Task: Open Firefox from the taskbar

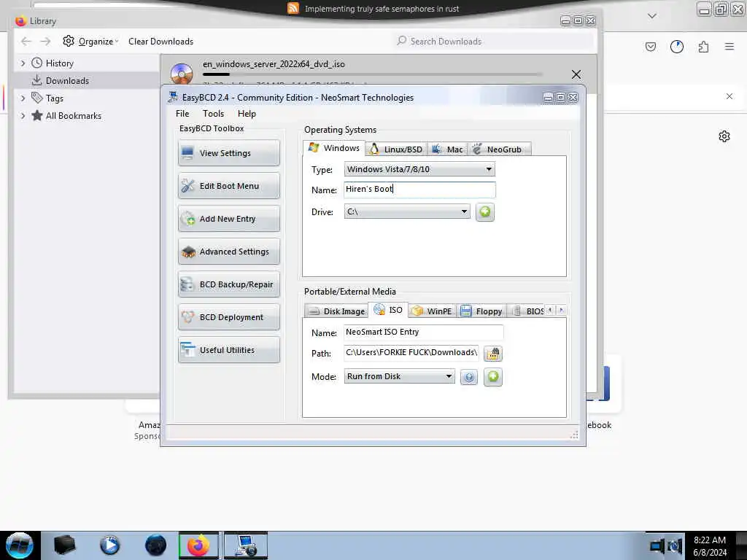Action: point(198,545)
